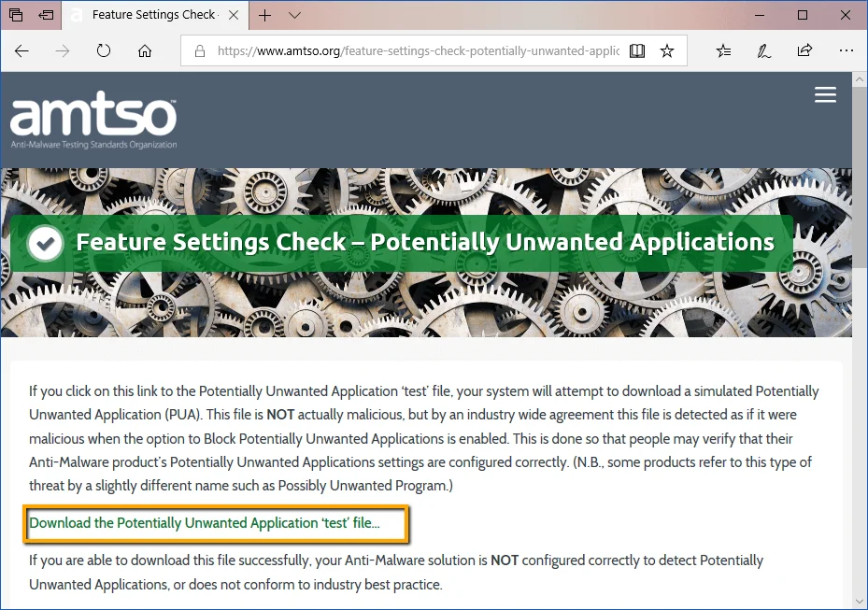
Task: Expand the AMTSO hamburger navigation menu
Action: pyautogui.click(x=825, y=95)
